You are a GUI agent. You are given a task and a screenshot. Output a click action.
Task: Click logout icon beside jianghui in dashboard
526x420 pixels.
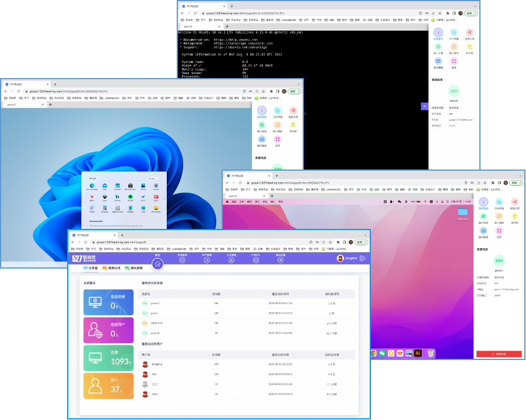tap(363, 259)
